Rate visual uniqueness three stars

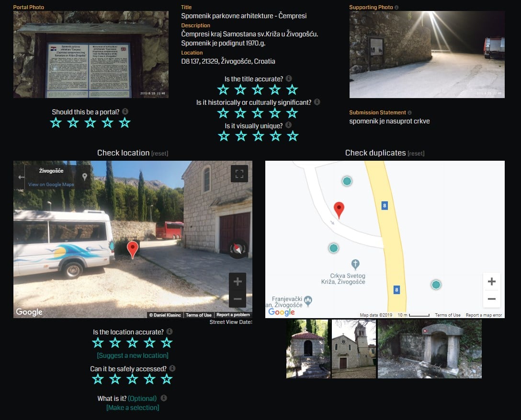tap(258, 136)
